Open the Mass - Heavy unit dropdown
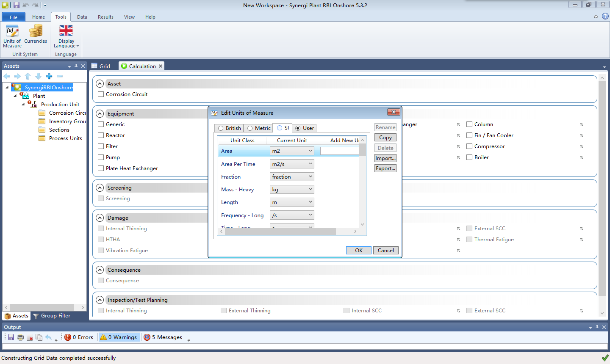Image resolution: width=610 pixels, height=364 pixels. point(292,190)
